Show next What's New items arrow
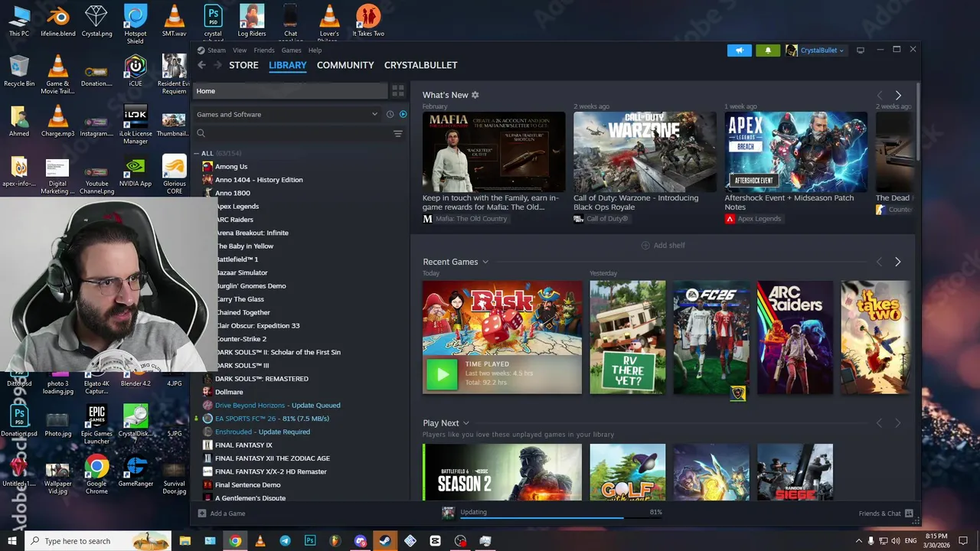 tap(898, 96)
